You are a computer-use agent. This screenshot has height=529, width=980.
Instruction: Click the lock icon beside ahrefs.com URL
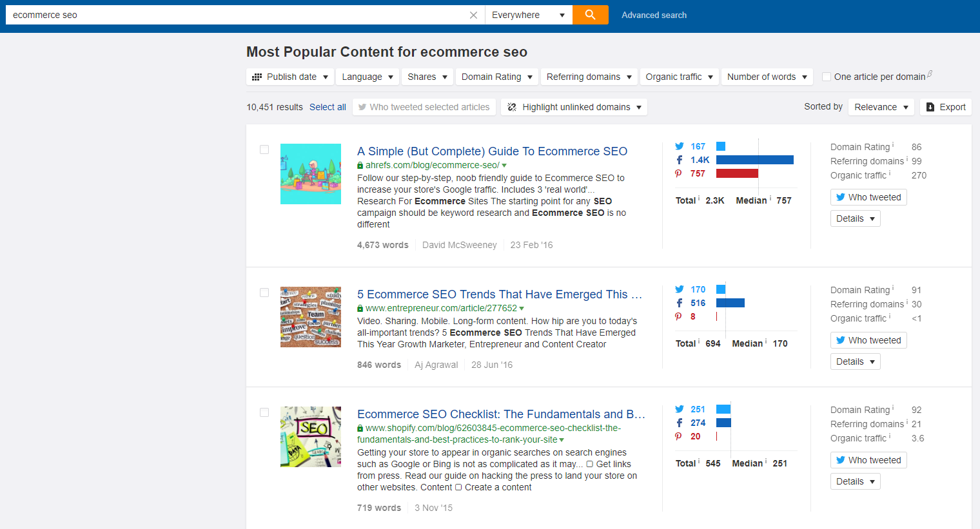[x=360, y=166]
